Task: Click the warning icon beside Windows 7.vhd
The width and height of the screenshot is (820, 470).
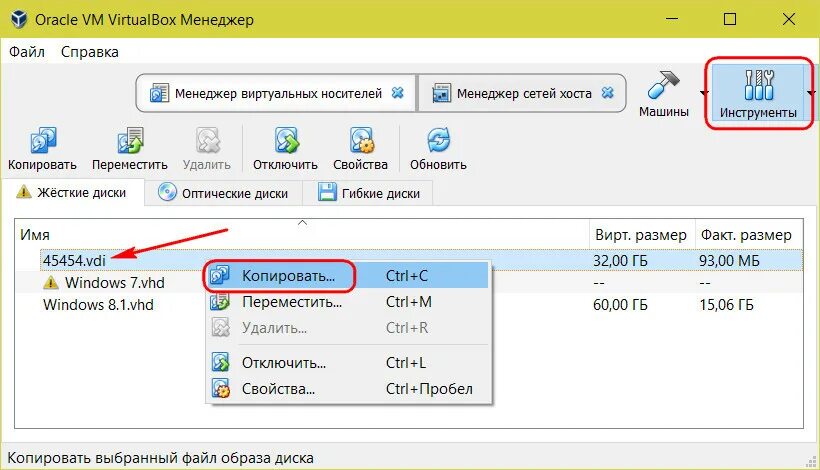Action: click(51, 283)
